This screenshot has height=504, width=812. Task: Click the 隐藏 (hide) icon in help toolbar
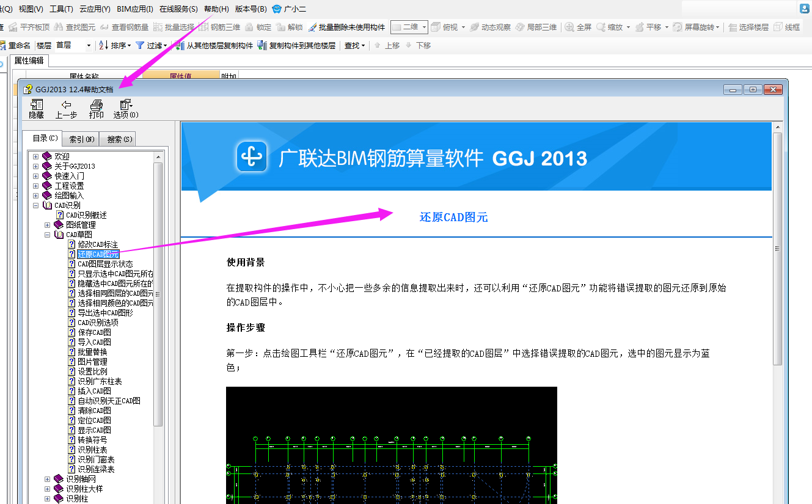pyautogui.click(x=36, y=104)
